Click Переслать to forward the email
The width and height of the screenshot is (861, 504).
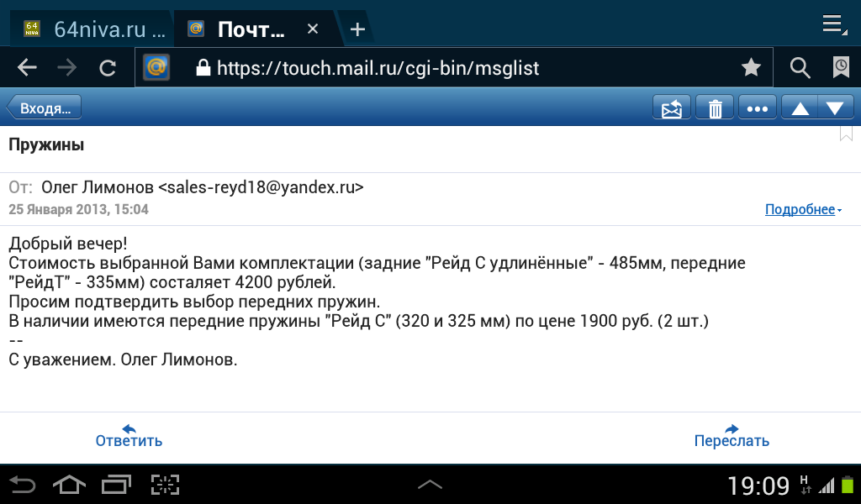[732, 435]
